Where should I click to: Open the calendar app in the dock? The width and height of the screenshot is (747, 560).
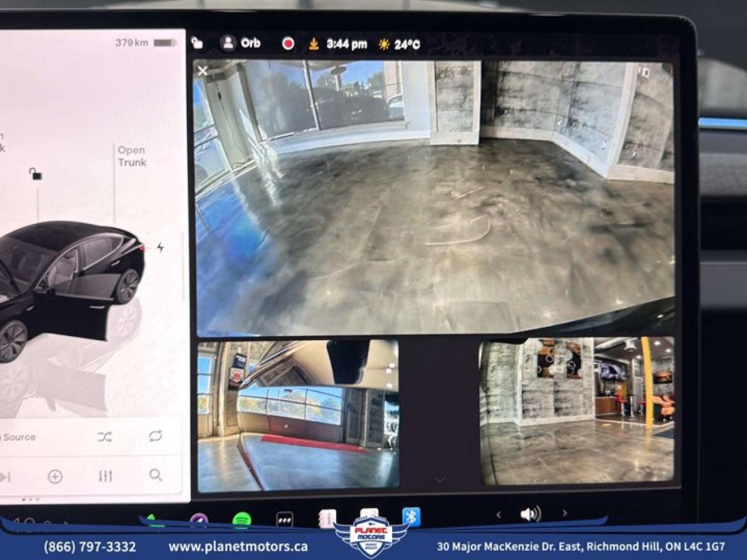327,519
